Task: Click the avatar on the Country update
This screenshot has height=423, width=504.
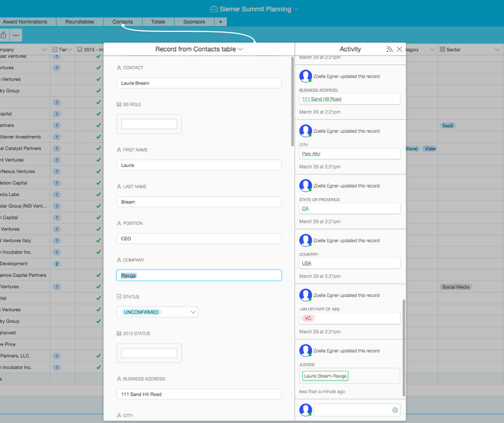Action: click(306, 240)
